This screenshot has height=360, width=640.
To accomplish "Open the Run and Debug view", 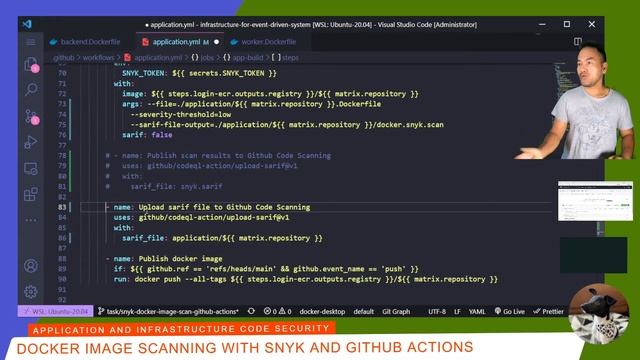I will pos(31,142).
